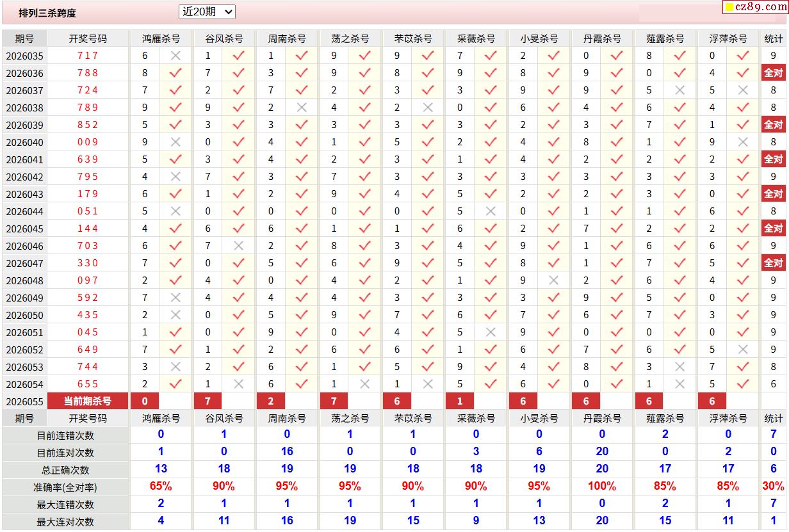This screenshot has height=532, width=789.
Task: Click the red checkmark for 浮萍杀号 in row 2026054
Action: click(x=742, y=384)
